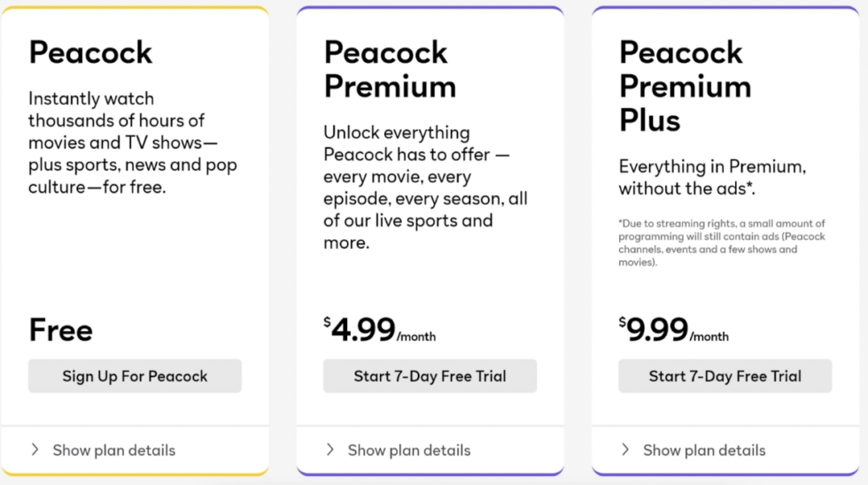Click the 'Everything in Premium, without the ads' text
Screen dimensions: 868x485
(x=711, y=177)
